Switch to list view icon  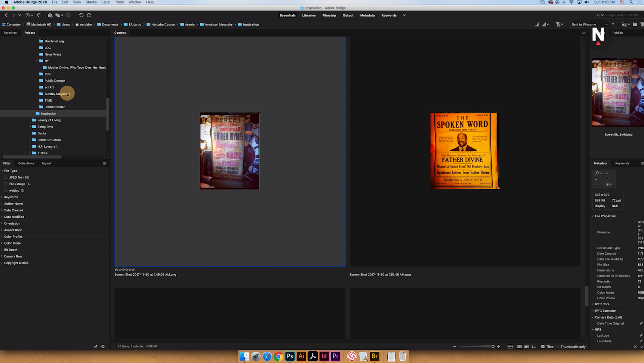point(534,347)
